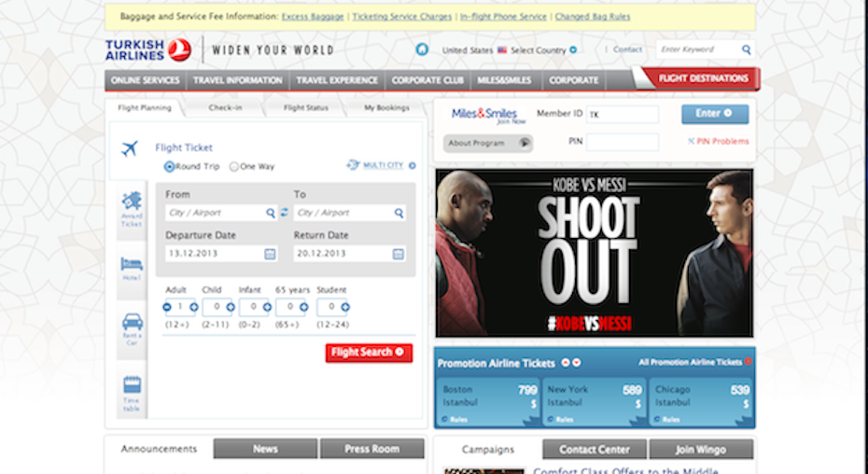The width and height of the screenshot is (868, 474).
Task: Click the home icon in header
Action: coord(422,49)
